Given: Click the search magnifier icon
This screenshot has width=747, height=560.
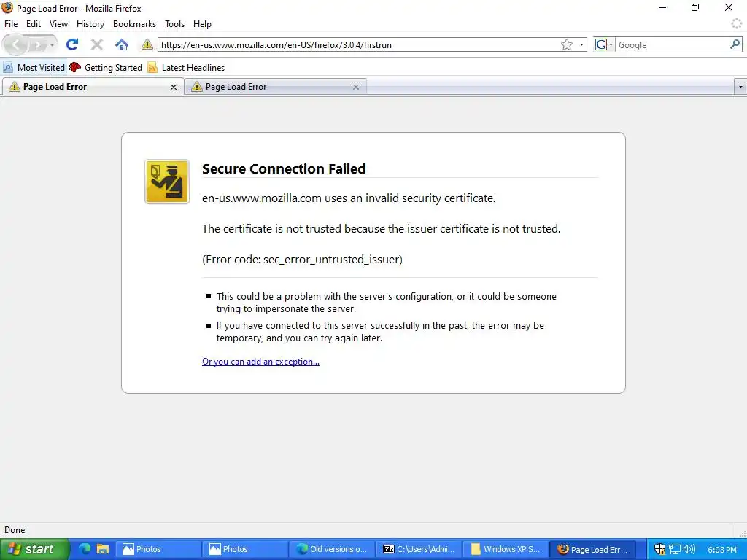Looking at the screenshot, I should (x=735, y=44).
